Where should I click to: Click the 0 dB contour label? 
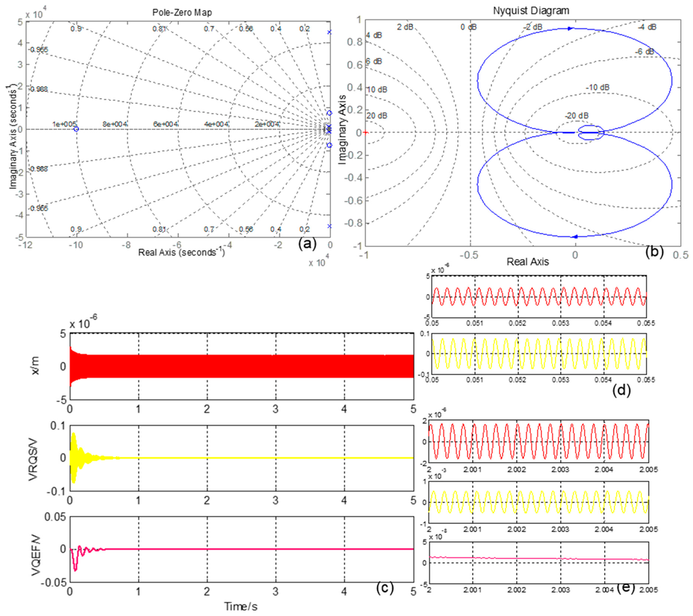(x=468, y=28)
